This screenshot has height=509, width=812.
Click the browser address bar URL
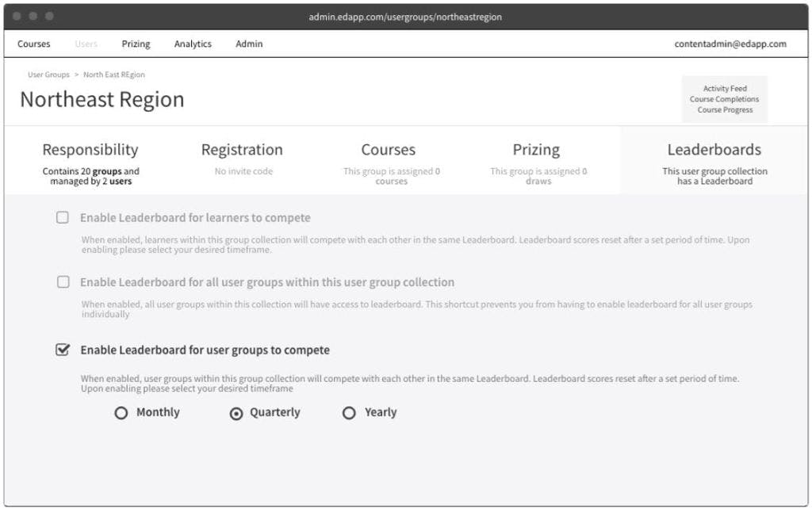pos(405,17)
